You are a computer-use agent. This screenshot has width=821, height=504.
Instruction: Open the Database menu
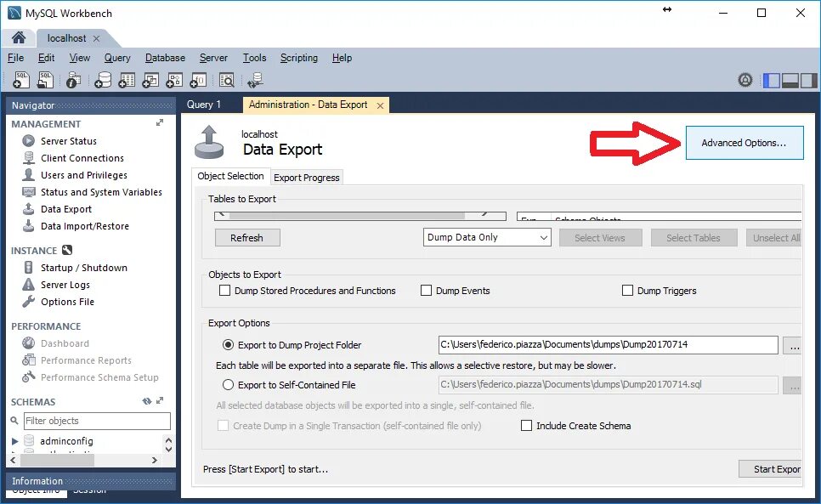pos(165,58)
